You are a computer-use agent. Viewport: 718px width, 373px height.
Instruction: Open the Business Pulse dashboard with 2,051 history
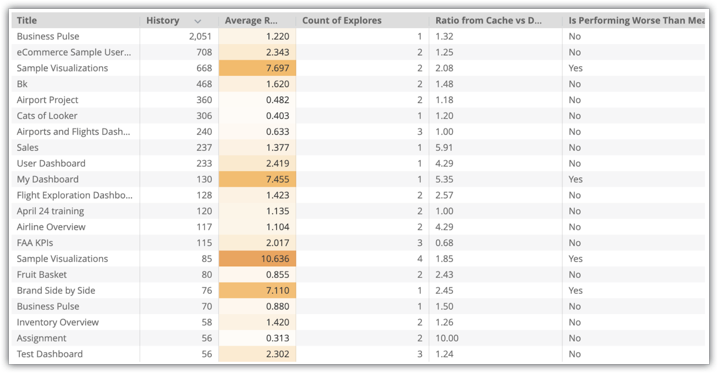point(48,36)
